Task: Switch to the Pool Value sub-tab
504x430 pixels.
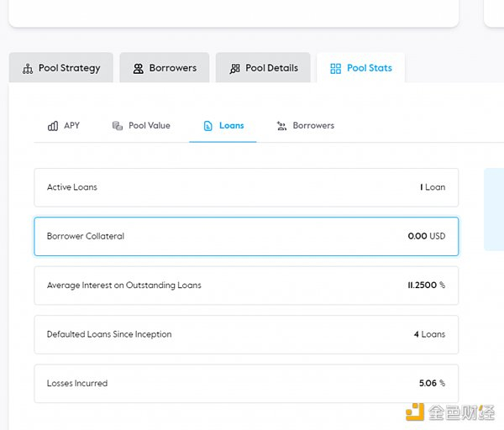Action: (x=149, y=126)
